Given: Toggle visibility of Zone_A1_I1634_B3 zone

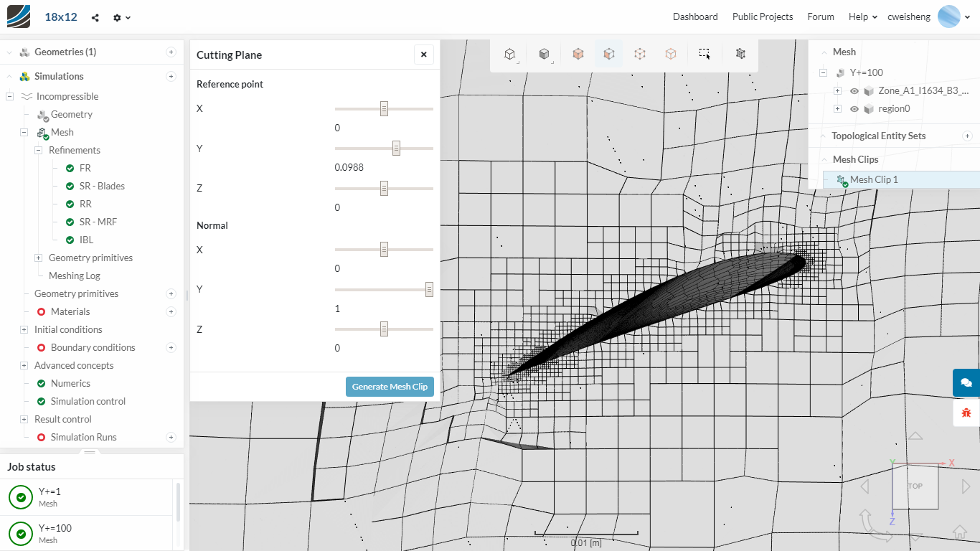Looking at the screenshot, I should pos(854,91).
